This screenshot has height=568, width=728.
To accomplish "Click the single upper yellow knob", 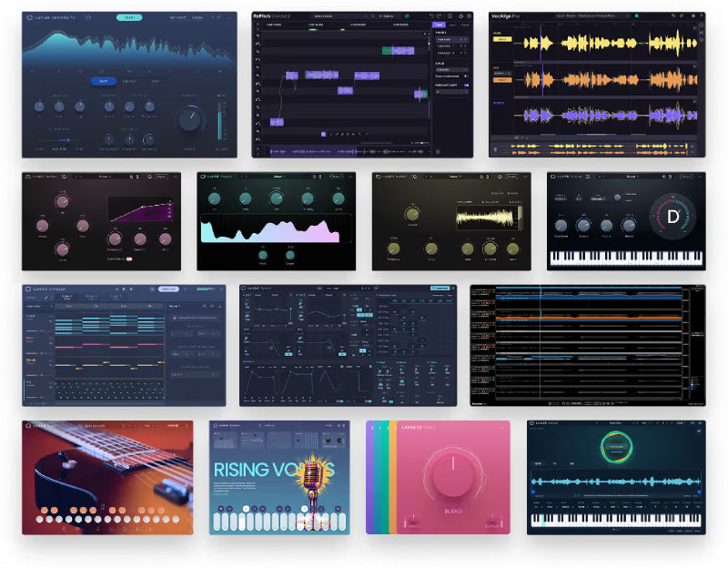I will [x=412, y=214].
